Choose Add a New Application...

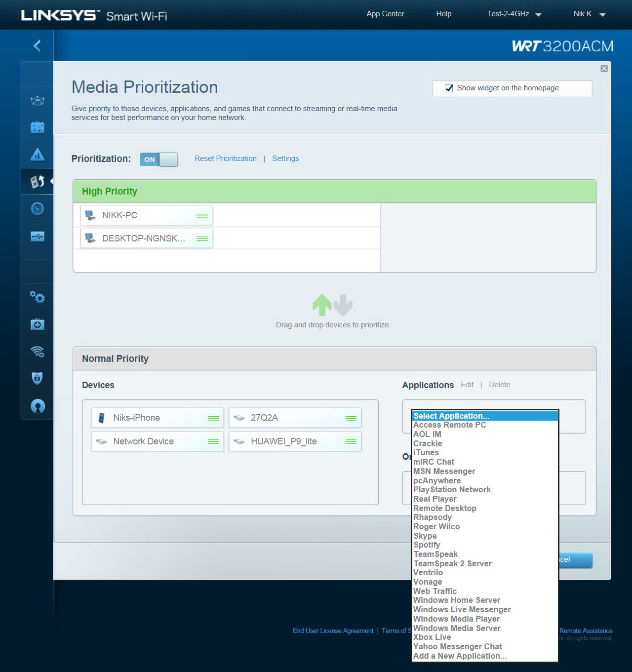[x=485, y=656]
